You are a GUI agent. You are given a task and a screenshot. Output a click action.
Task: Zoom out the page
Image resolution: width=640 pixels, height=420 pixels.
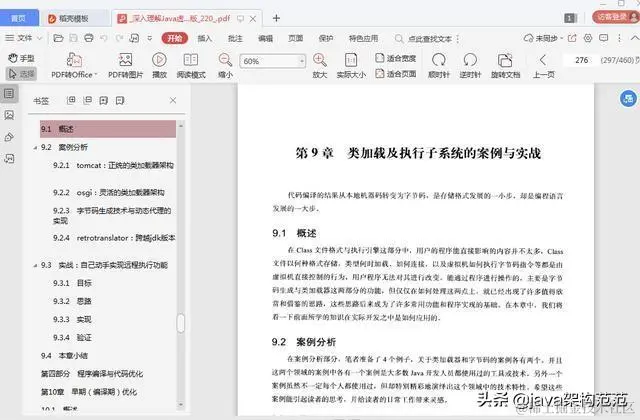click(x=225, y=65)
